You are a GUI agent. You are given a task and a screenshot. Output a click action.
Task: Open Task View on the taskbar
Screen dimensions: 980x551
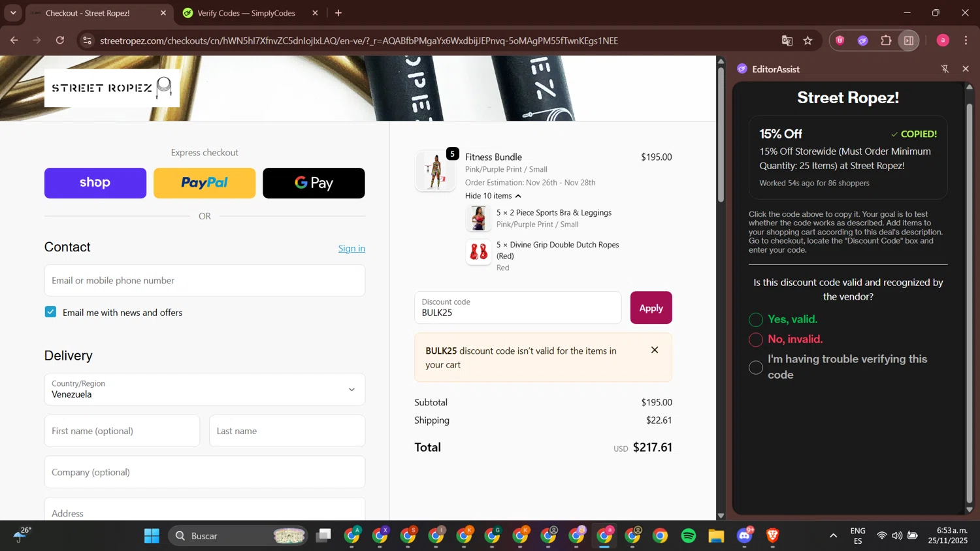coord(323,536)
